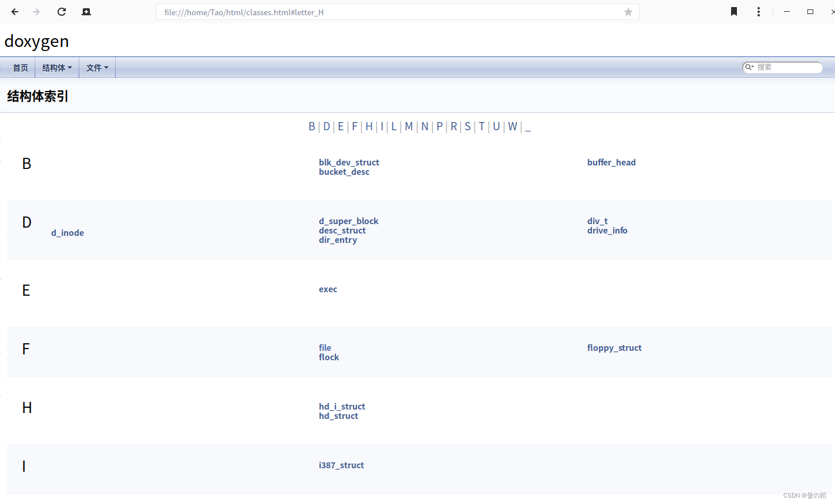Minimize the browser window

coord(787,12)
